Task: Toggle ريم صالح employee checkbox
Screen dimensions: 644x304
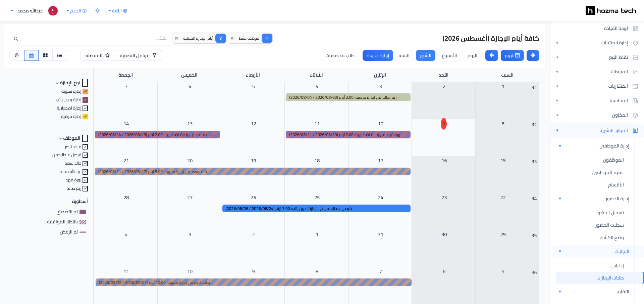Action: point(85,188)
